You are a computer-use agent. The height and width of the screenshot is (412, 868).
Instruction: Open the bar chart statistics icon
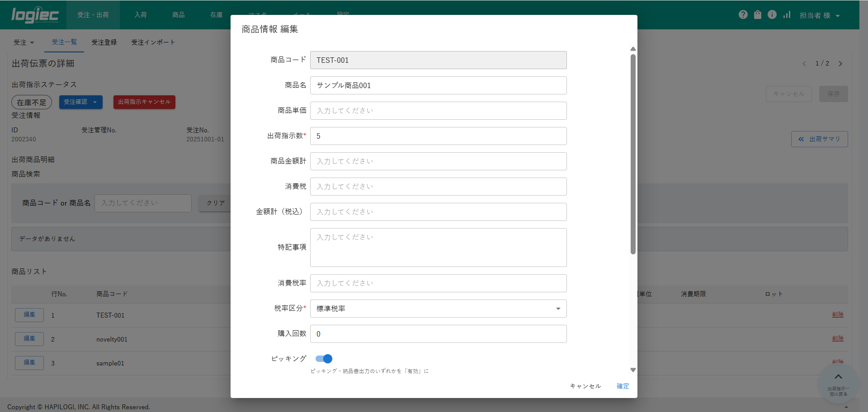pyautogui.click(x=787, y=14)
